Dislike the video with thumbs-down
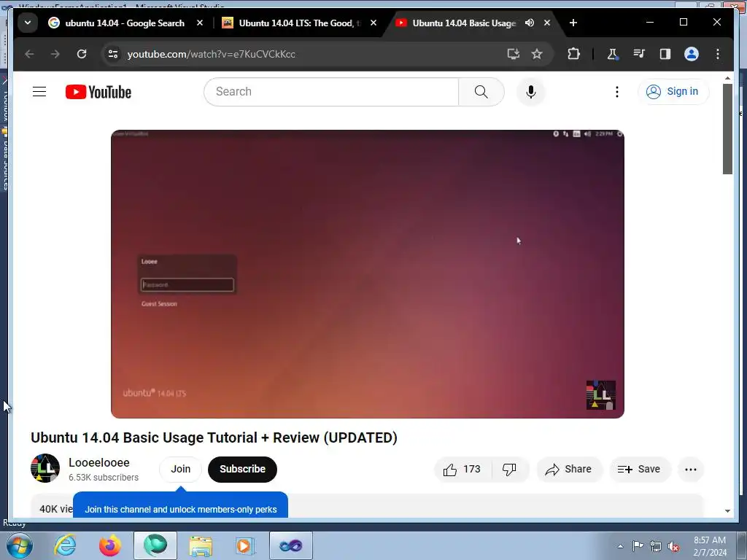Screen dimensions: 747x560 click(510, 470)
